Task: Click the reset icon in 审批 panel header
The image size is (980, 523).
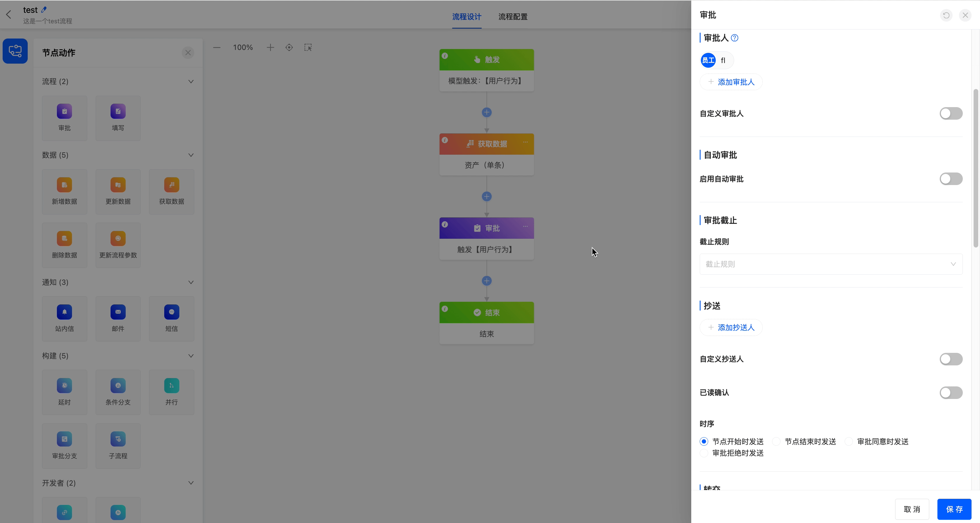Action: pyautogui.click(x=946, y=15)
